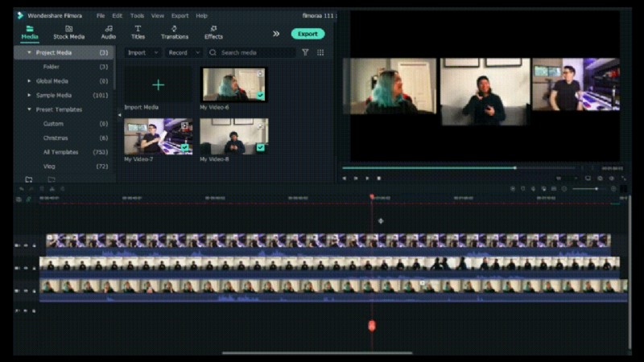Record voiceover with the microphone icon
The image size is (644, 362).
(533, 189)
